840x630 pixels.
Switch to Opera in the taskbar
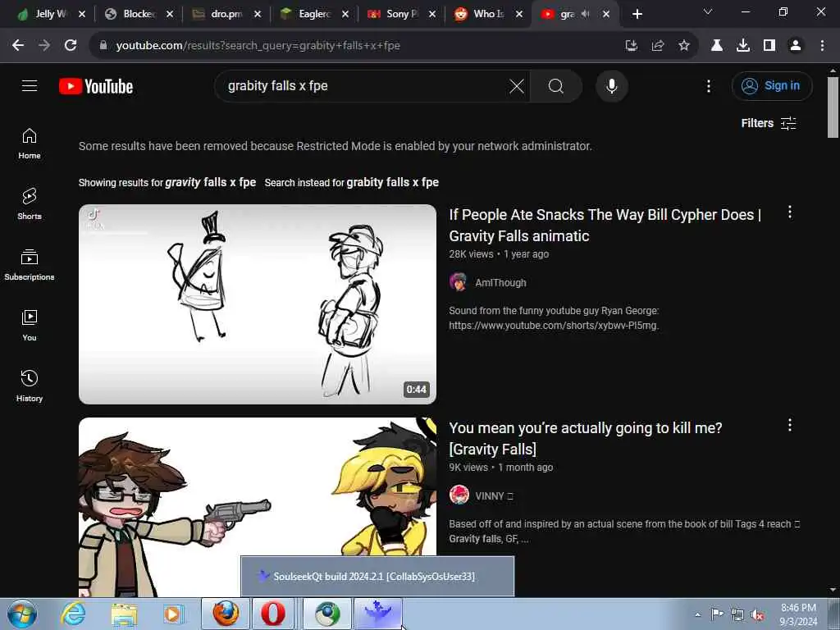click(x=273, y=614)
